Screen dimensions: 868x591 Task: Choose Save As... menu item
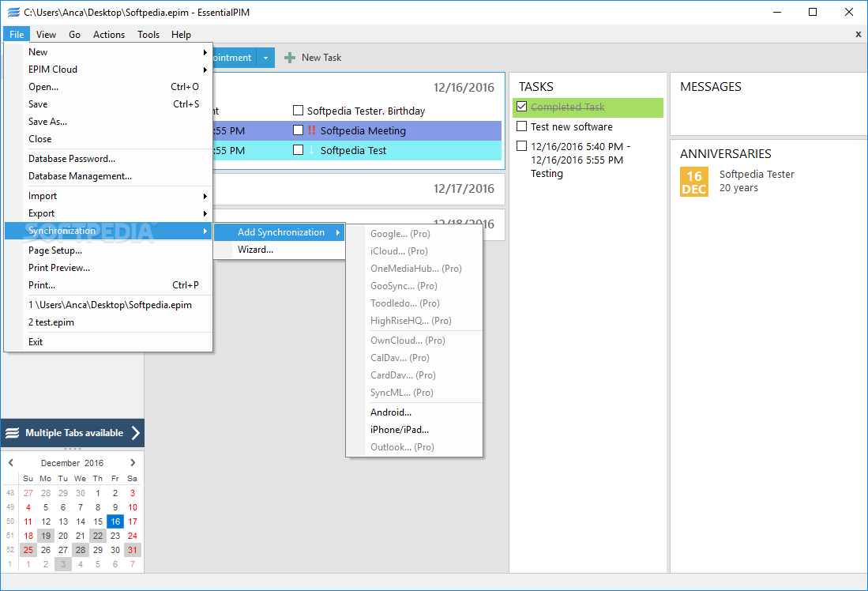(108, 122)
